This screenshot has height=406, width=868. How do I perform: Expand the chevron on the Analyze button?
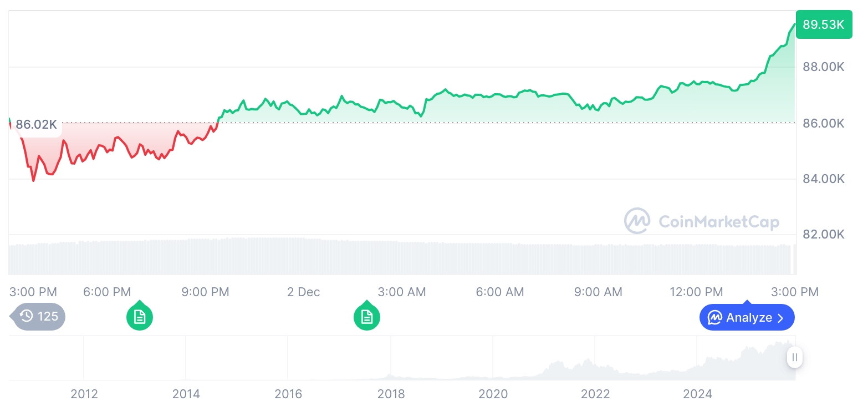click(x=780, y=318)
